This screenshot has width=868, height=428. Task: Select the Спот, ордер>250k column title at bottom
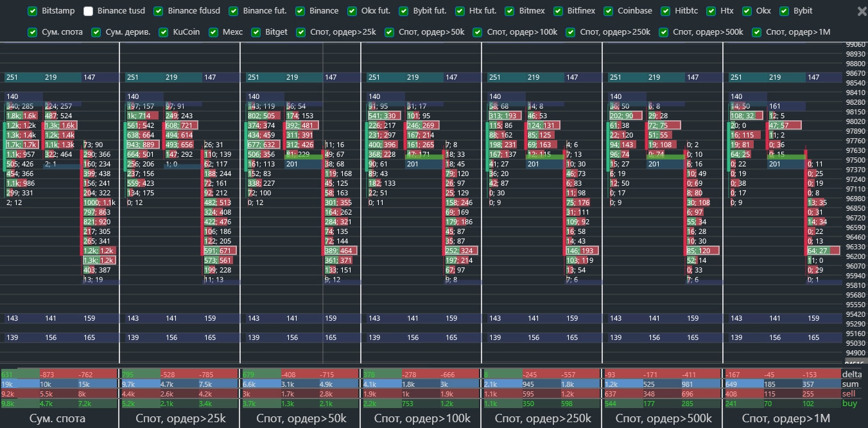point(542,418)
